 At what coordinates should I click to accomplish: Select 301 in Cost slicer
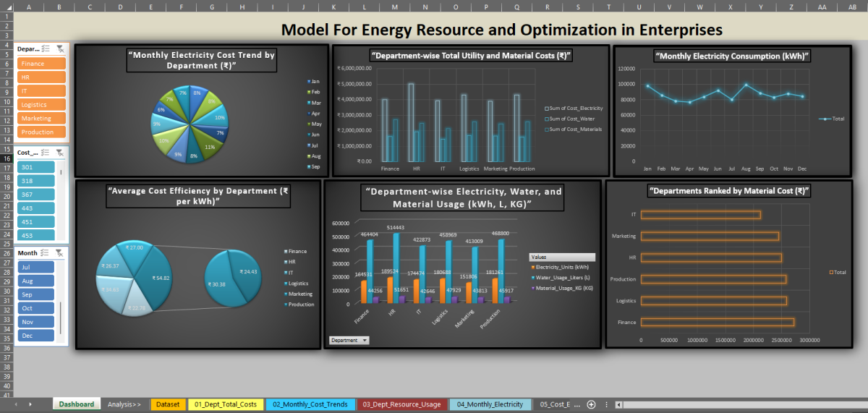[35, 167]
